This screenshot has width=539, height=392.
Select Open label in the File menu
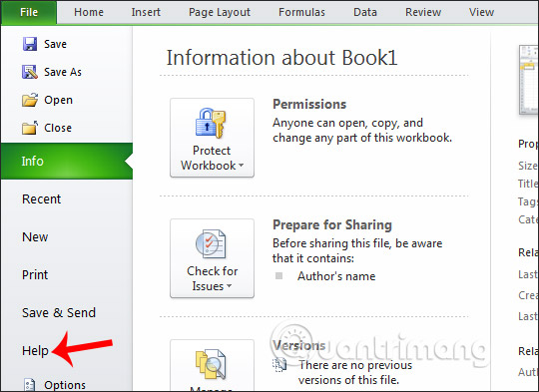(59, 100)
